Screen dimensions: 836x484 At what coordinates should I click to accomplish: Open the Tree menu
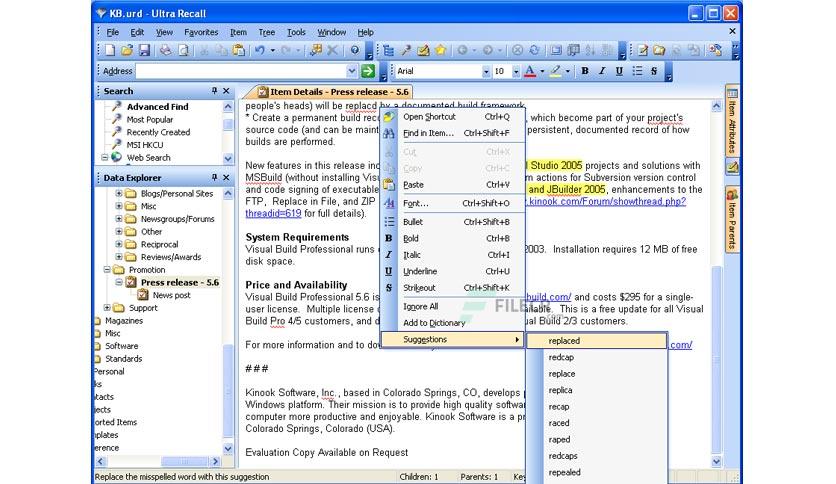267,32
